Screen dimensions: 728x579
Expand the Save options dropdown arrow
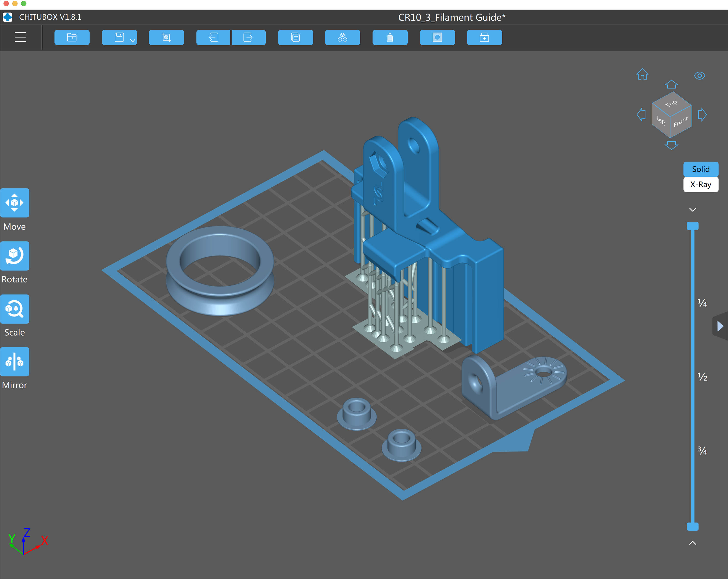coord(133,40)
